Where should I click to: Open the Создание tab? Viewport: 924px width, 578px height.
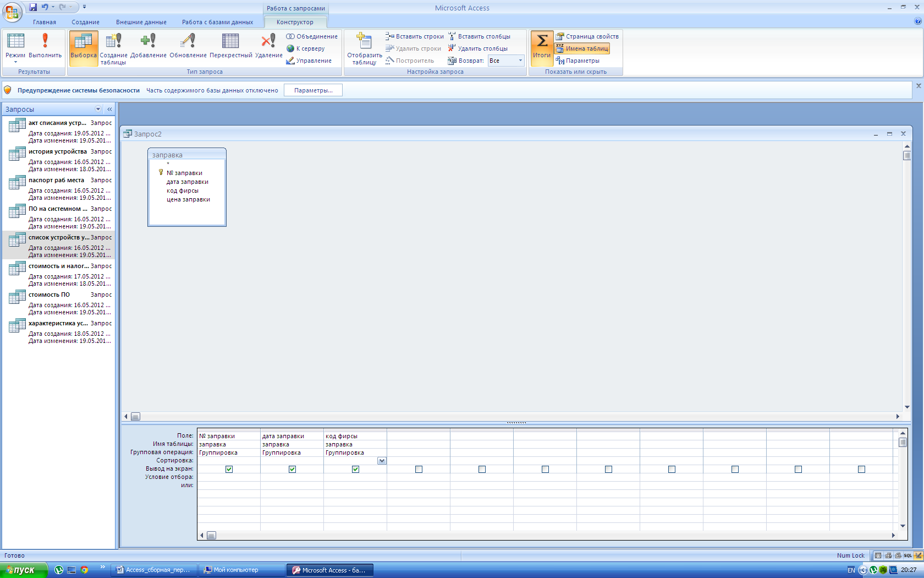(85, 22)
